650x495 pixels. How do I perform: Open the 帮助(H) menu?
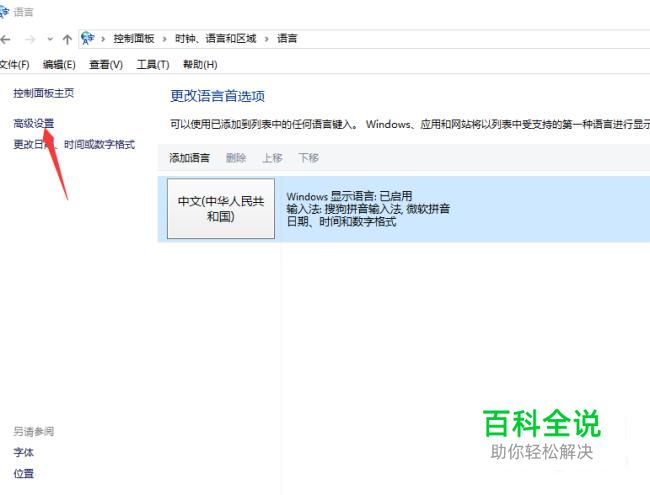pos(200,65)
